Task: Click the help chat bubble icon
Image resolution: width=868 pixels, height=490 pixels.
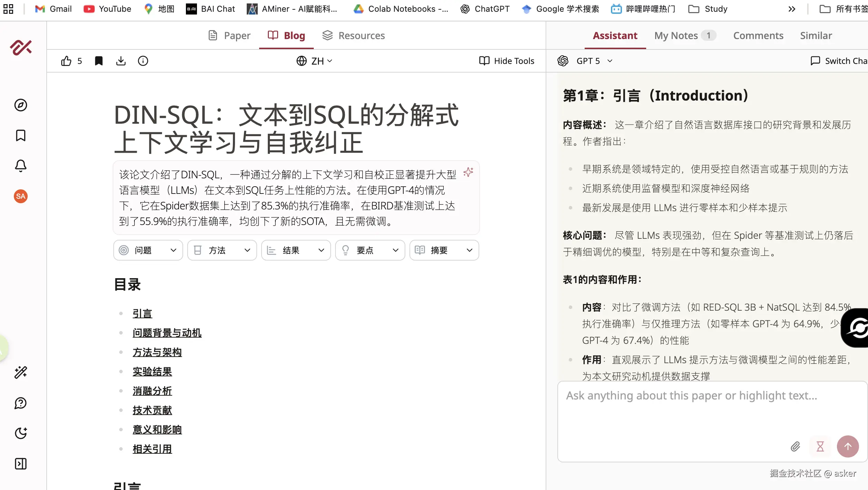Action: point(21,403)
